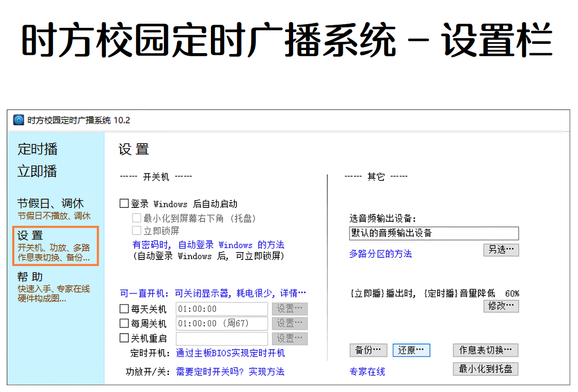Tick the 关机重启 checkbox
The image size is (578, 392).
click(124, 338)
